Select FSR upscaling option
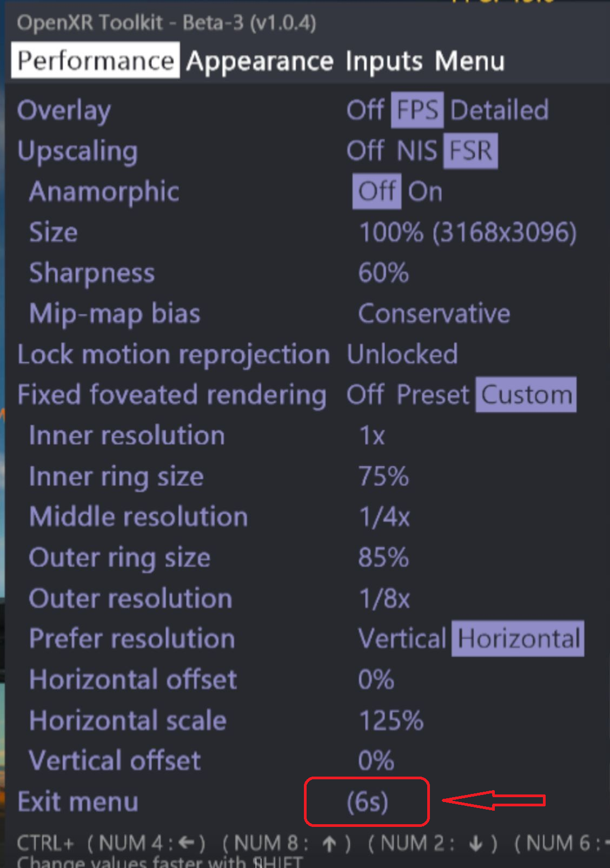Viewport: 610px width, 868px height. pyautogui.click(x=470, y=151)
